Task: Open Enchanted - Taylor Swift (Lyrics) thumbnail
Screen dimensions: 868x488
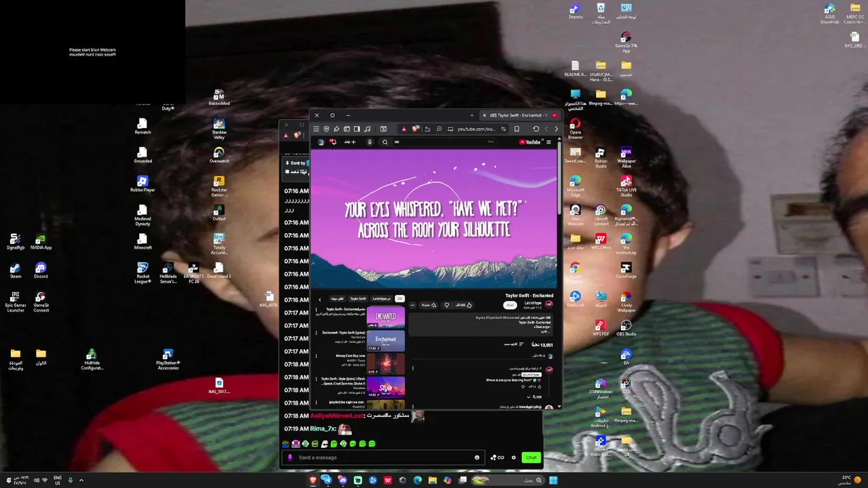Action: (386, 340)
